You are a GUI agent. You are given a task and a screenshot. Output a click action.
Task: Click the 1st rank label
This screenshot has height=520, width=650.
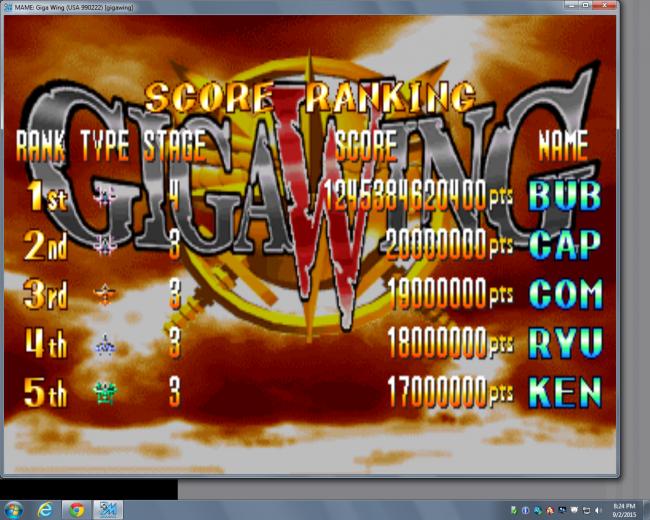[x=46, y=196]
